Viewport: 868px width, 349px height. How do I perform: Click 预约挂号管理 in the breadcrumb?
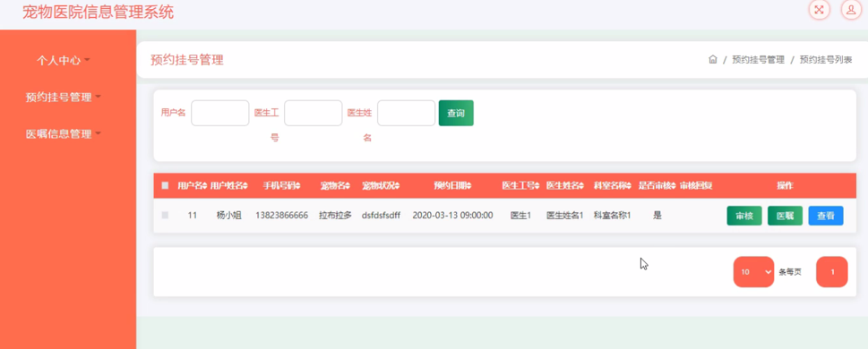[x=758, y=60]
